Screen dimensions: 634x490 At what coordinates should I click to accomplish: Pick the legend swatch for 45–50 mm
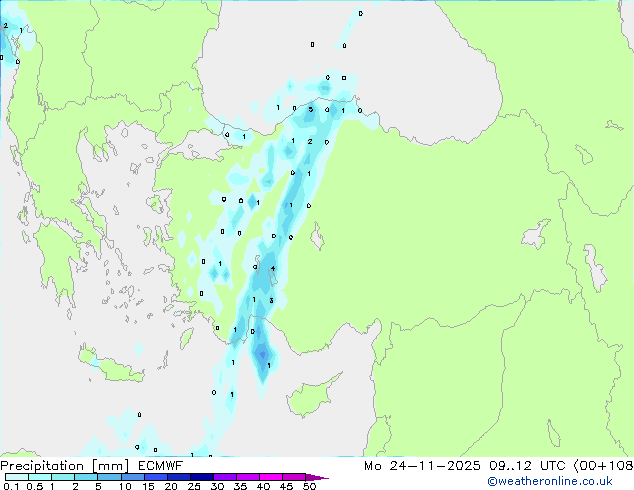[x=294, y=477]
